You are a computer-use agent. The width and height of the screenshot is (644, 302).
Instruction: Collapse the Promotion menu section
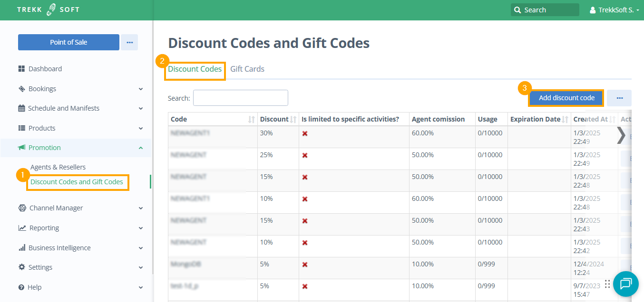tap(141, 148)
